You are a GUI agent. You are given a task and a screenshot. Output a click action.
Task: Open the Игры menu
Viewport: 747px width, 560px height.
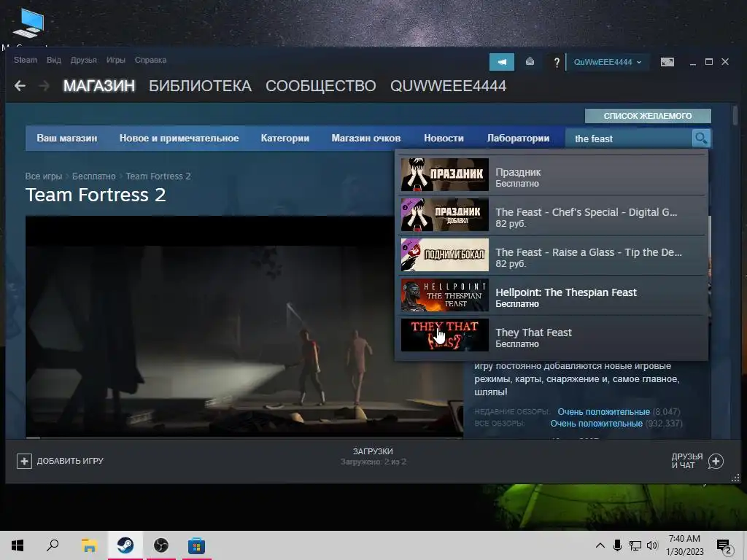116,60
